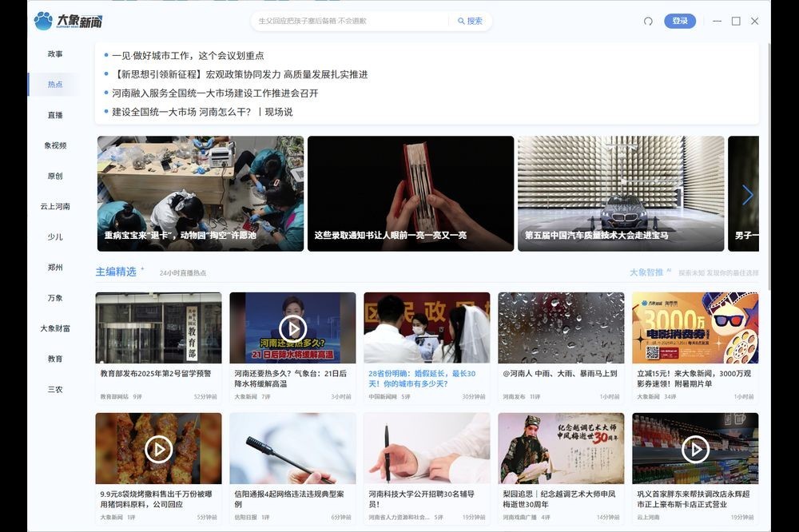Click the 搜索 search button
The width and height of the screenshot is (799, 532).
(x=470, y=21)
